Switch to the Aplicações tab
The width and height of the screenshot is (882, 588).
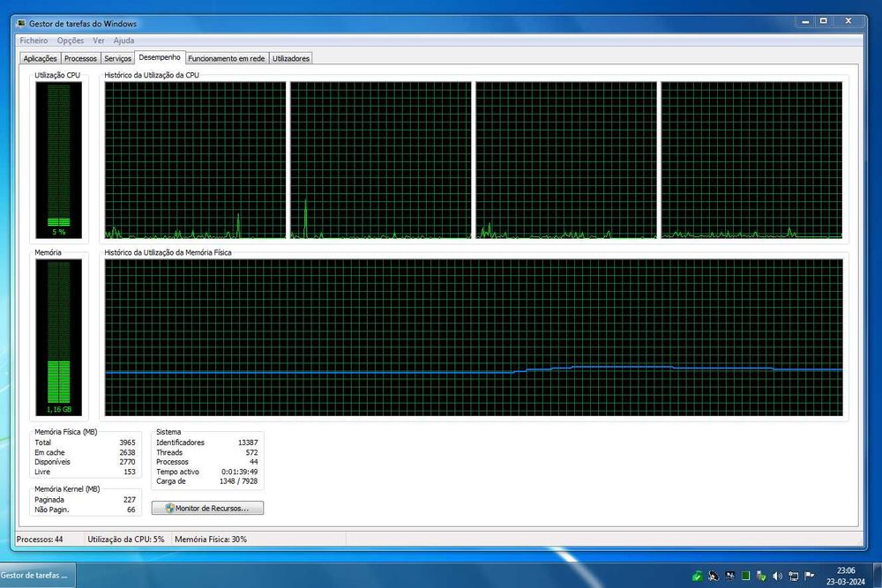[40, 58]
